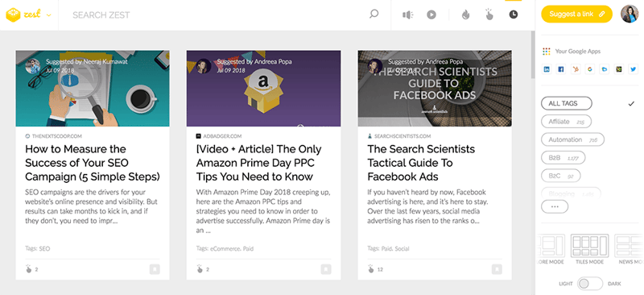Viewport: 644px width, 295px height.
Task: Show hot content via flame icon
Action: tap(465, 15)
